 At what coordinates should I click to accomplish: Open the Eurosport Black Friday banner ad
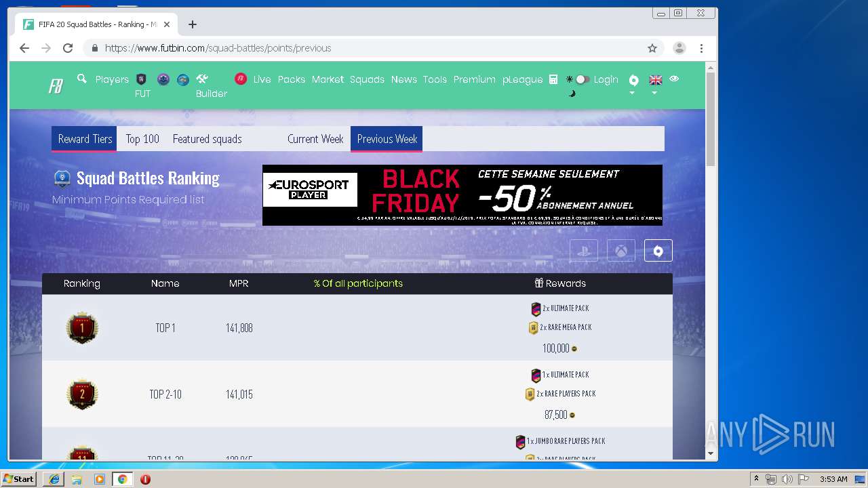pos(462,195)
